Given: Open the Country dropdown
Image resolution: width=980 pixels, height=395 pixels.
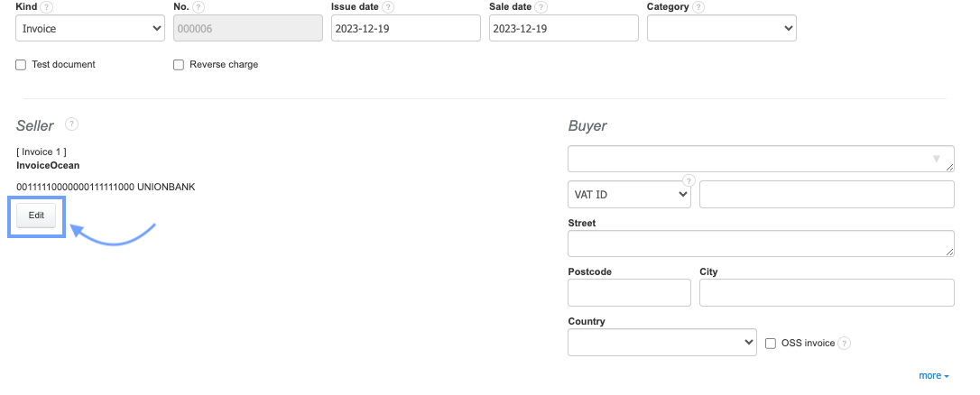Looking at the screenshot, I should tap(661, 343).
